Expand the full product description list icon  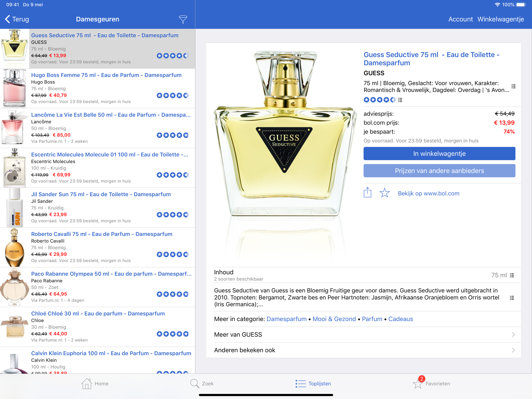512,298
